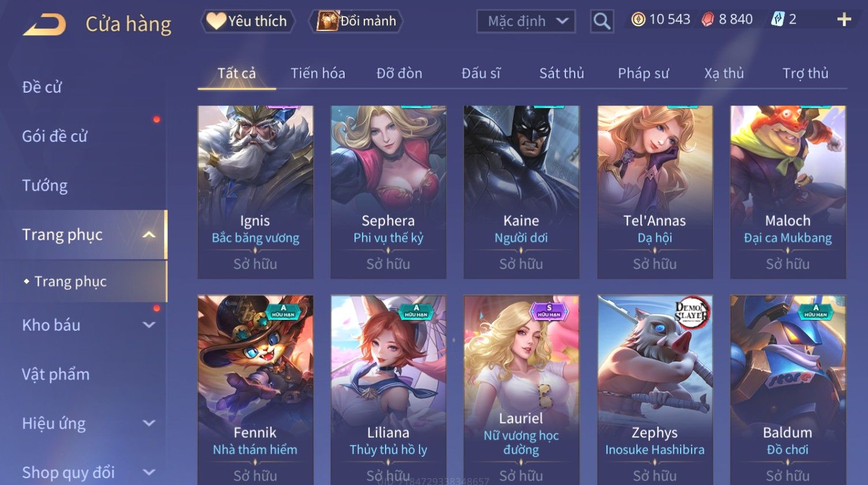The image size is (868, 485).
Task: Click the red gem balance icon
Action: coord(708,20)
